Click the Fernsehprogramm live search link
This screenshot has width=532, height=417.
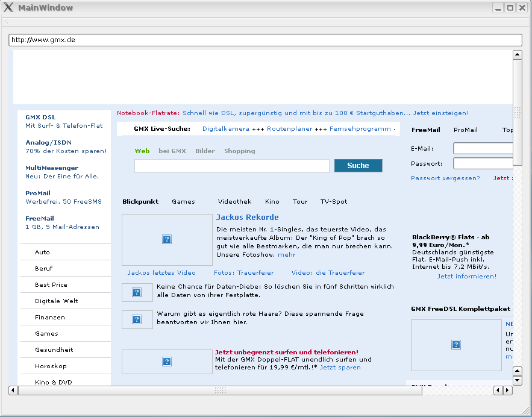click(360, 129)
